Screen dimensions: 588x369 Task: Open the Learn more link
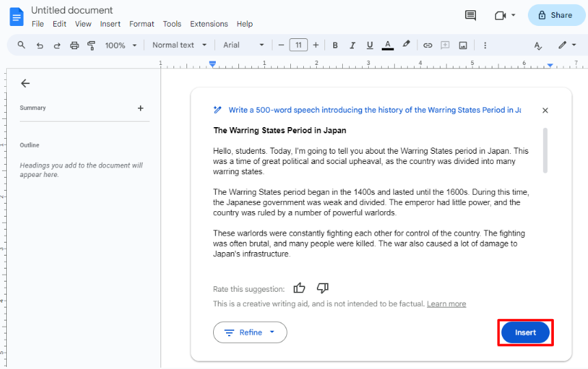point(446,303)
